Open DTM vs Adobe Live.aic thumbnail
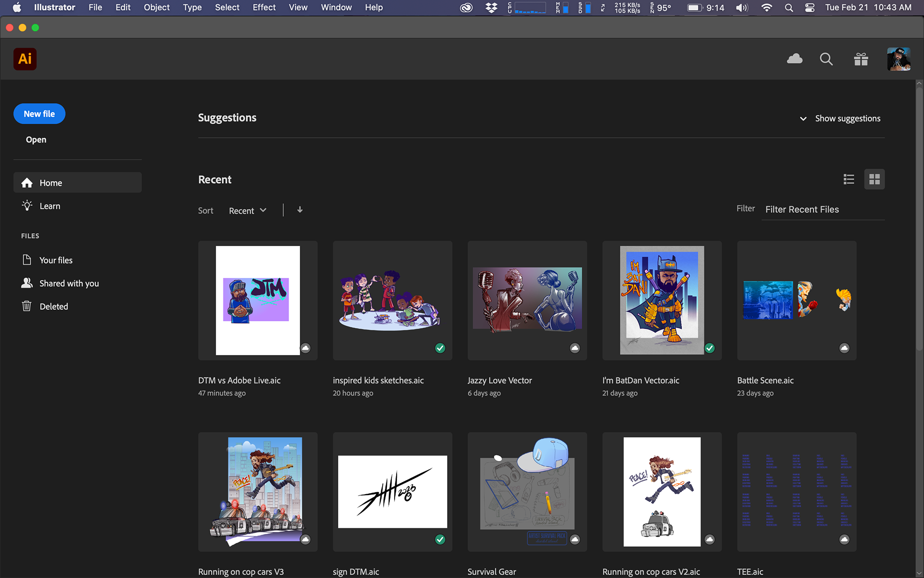Viewport: 924px width, 578px height. point(258,301)
